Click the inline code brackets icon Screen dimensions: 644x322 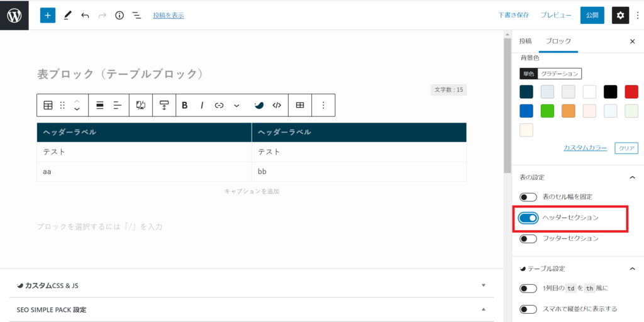(277, 105)
